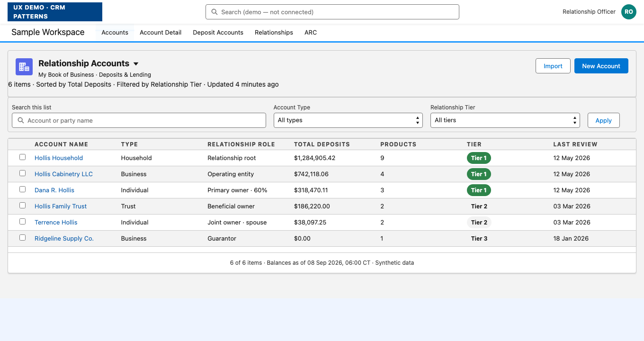This screenshot has width=644, height=341.
Task: Click the Account Name column header
Action: (x=62, y=144)
